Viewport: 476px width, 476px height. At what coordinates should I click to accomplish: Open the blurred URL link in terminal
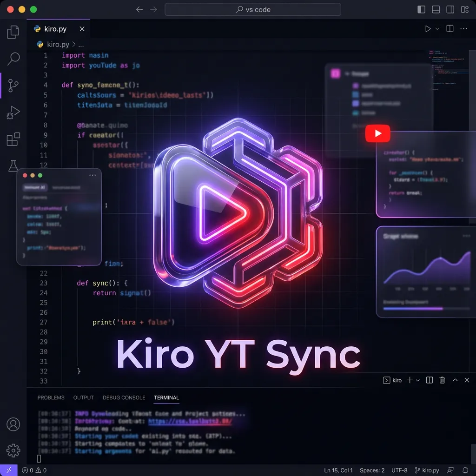(x=190, y=421)
